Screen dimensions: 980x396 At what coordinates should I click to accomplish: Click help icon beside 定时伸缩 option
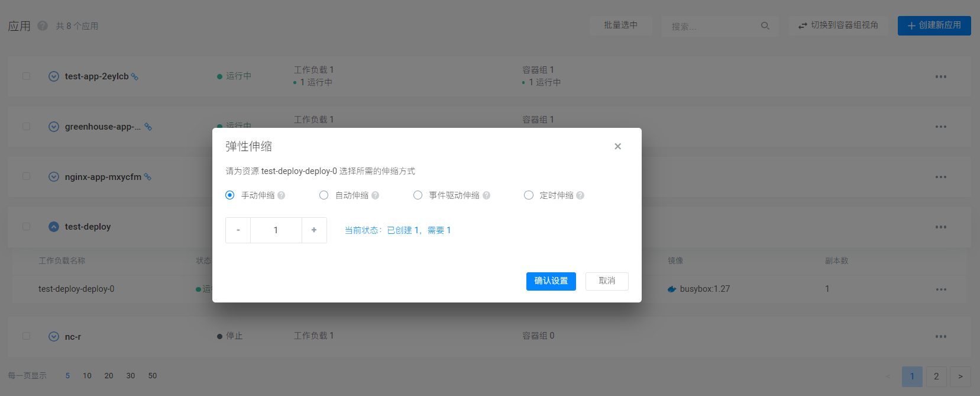point(580,195)
